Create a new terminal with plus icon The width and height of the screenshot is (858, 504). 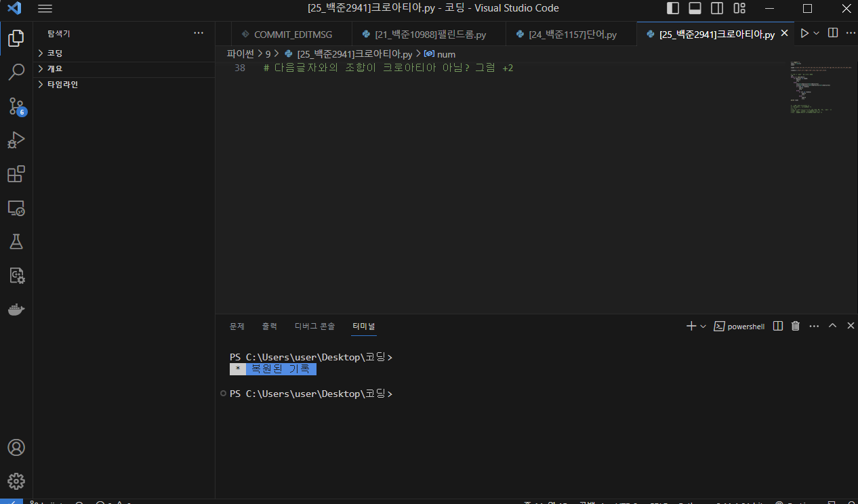pos(691,326)
